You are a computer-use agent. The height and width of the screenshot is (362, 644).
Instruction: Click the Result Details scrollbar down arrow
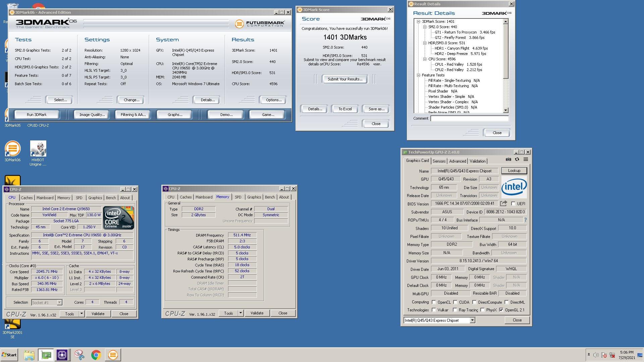(506, 110)
